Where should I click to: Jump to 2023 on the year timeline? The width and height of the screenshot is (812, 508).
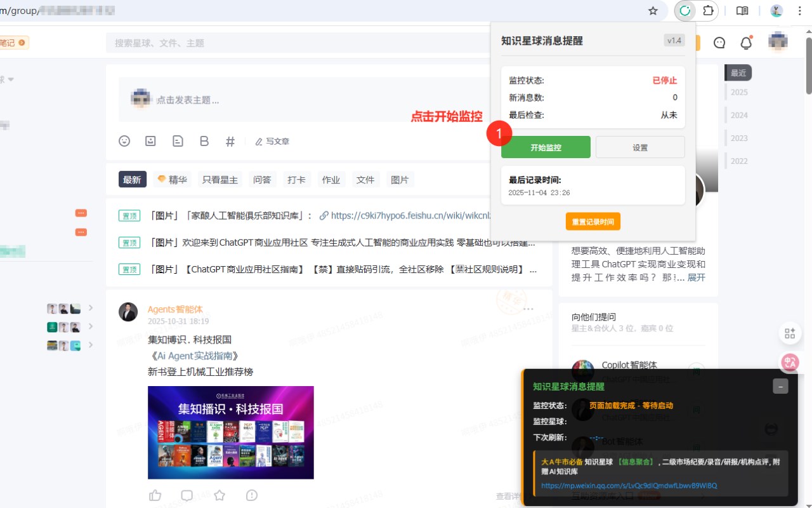pos(739,138)
